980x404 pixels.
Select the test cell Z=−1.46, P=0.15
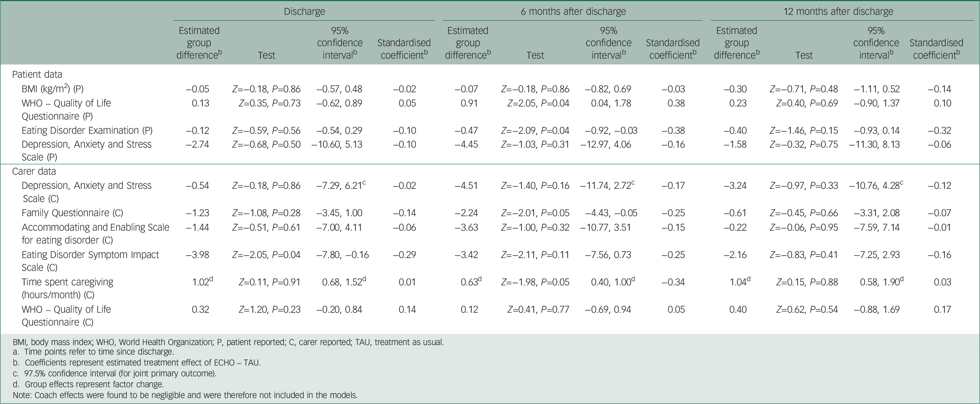pos(803,130)
